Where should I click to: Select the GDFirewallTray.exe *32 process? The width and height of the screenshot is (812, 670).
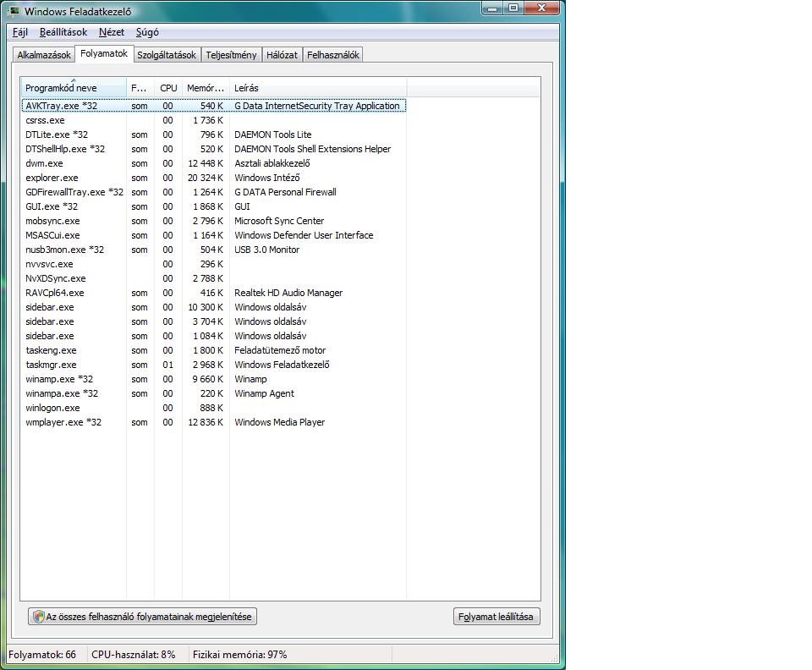[x=213, y=192]
